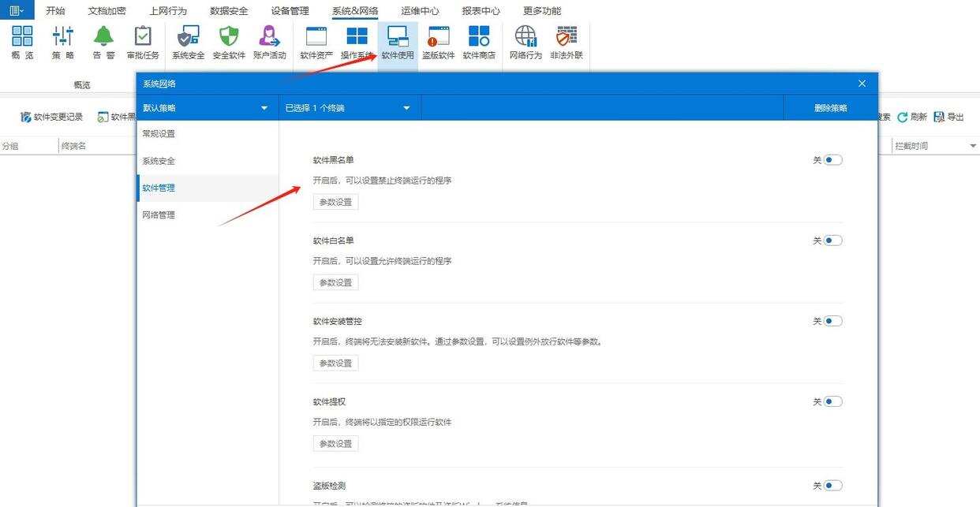Click the 系统安全 toolbar icon
This screenshot has width=980, height=507.
[x=188, y=43]
